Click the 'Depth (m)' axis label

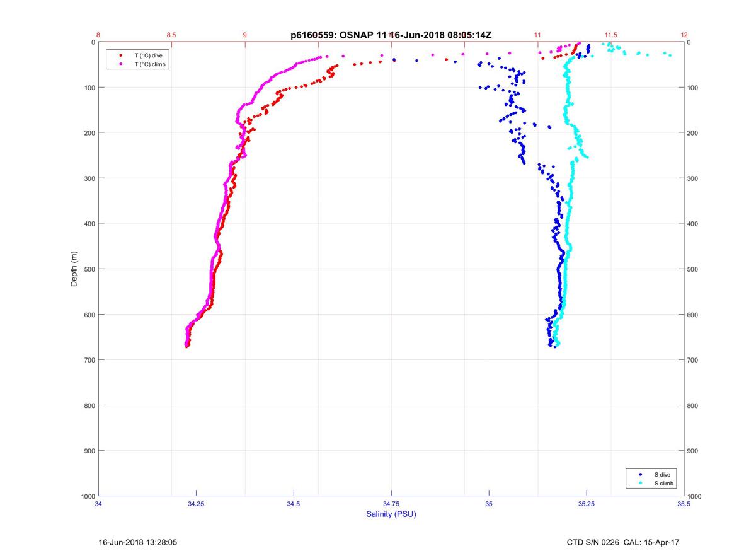[74, 269]
